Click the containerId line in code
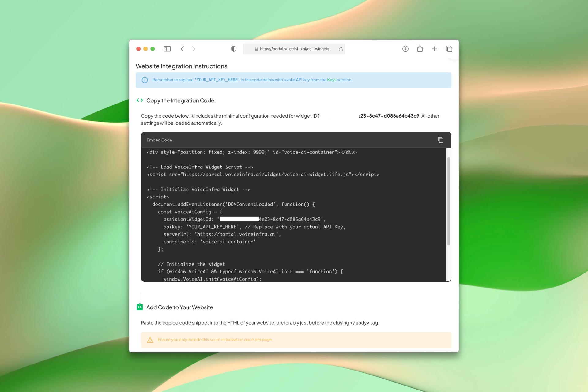Viewport: 588px width, 392px height. (x=209, y=242)
